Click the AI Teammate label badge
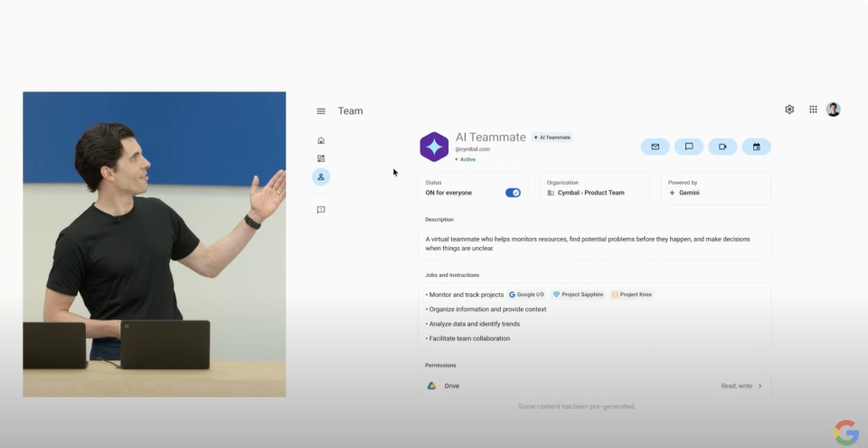Viewport: 868px width, 448px height. (552, 138)
